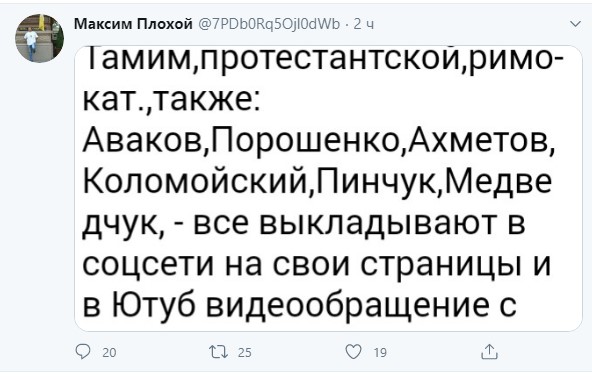Open the @7PDb0Rq5OjI0dWb handle link

tap(268, 24)
